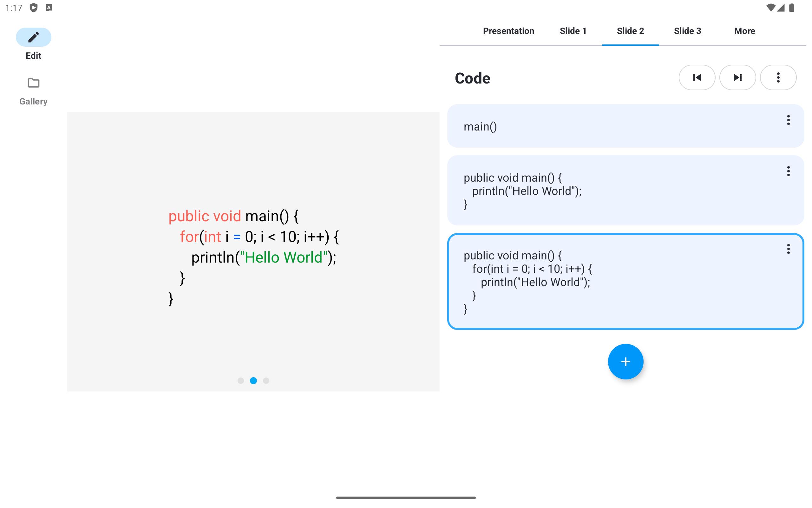
Task: Click the keyboard 'A' notification icon
Action: pos(49,7)
